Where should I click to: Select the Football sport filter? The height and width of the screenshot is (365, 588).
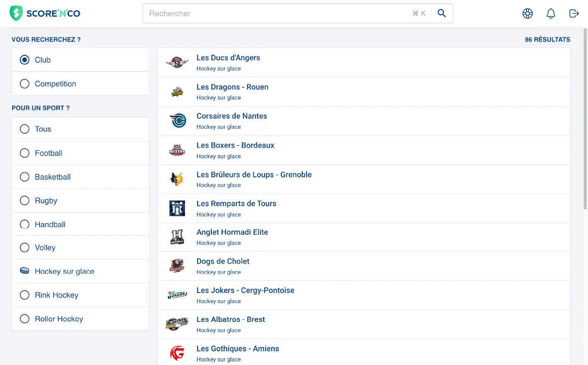coord(24,153)
